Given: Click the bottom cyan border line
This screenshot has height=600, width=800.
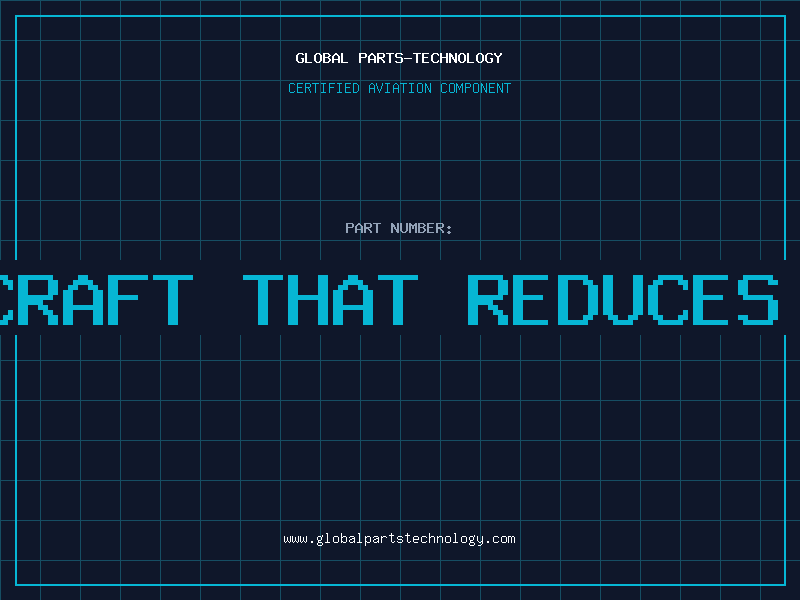Looking at the screenshot, I should (401, 584).
